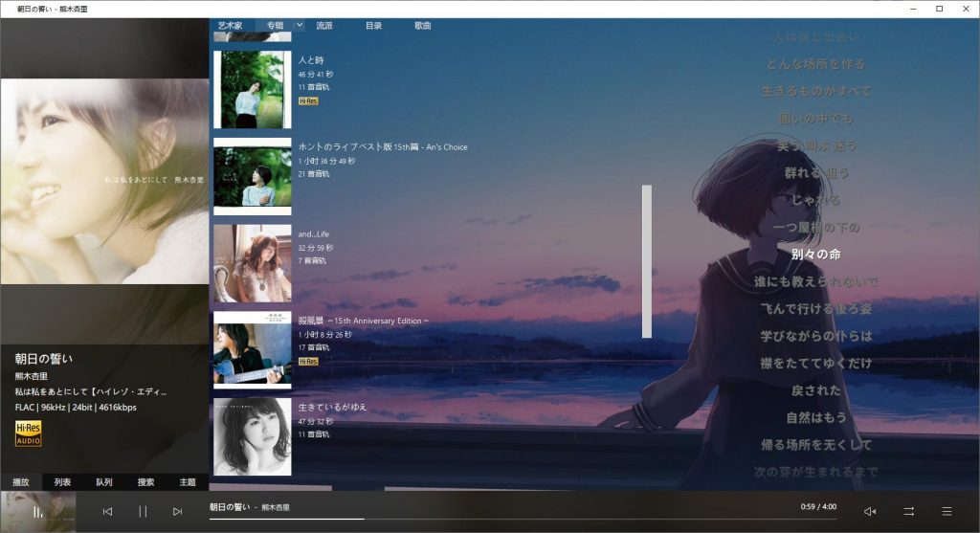Click the song title 朝日の誓い in left panel
The height and width of the screenshot is (533, 980).
coord(44,359)
